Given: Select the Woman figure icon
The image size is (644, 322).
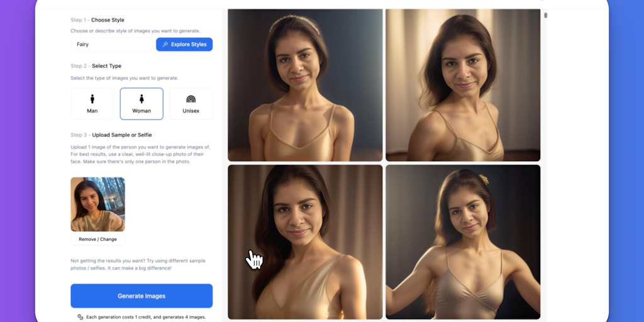Looking at the screenshot, I should (x=142, y=99).
